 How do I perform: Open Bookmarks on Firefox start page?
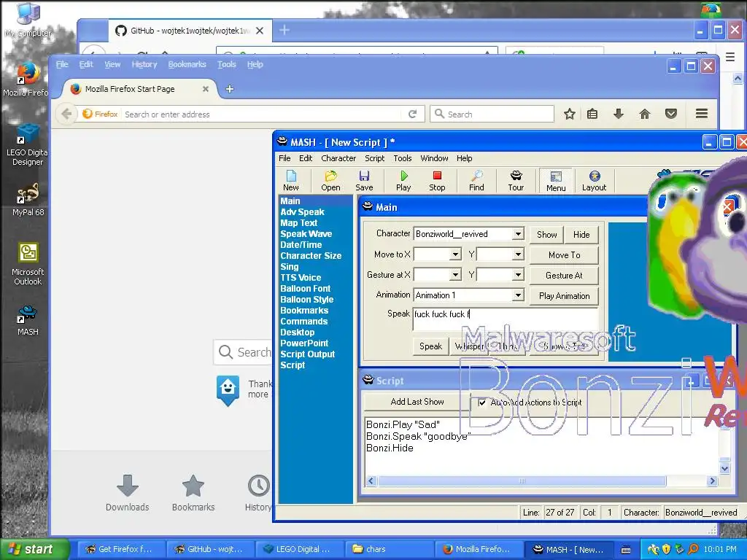193,494
